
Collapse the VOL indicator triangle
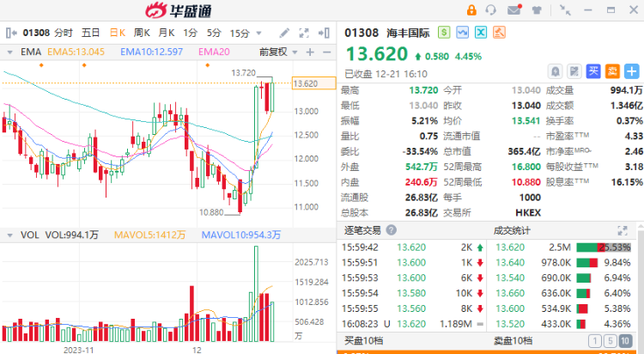(x=9, y=235)
